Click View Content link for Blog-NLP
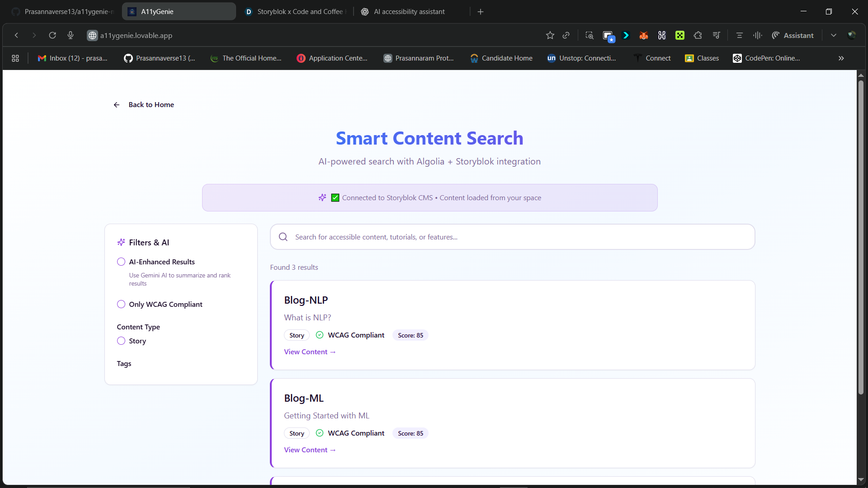The height and width of the screenshot is (488, 868). [310, 352]
